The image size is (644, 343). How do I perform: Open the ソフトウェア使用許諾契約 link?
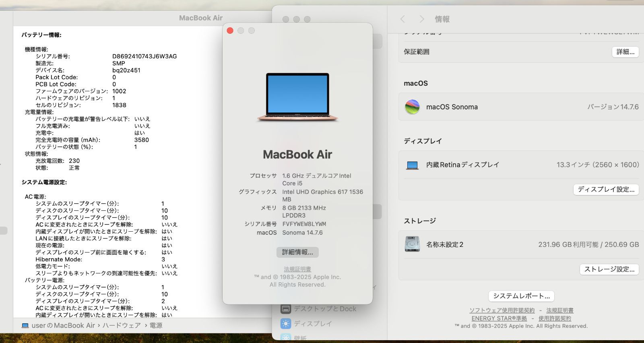502,310
